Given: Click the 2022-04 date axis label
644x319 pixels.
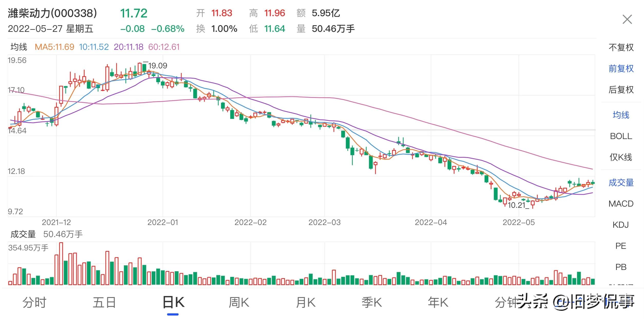Looking at the screenshot, I should (x=431, y=222).
